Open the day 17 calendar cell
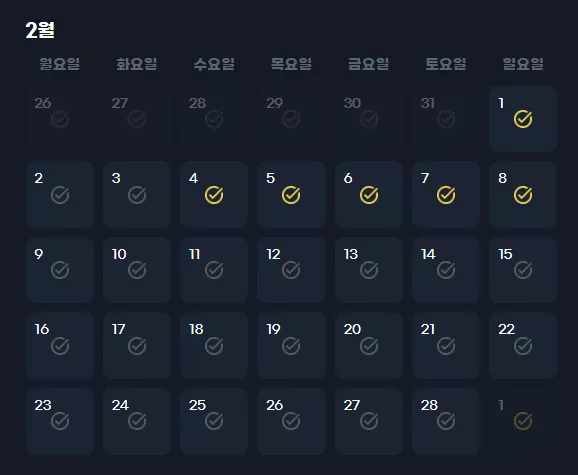578x475 pixels. [137, 345]
